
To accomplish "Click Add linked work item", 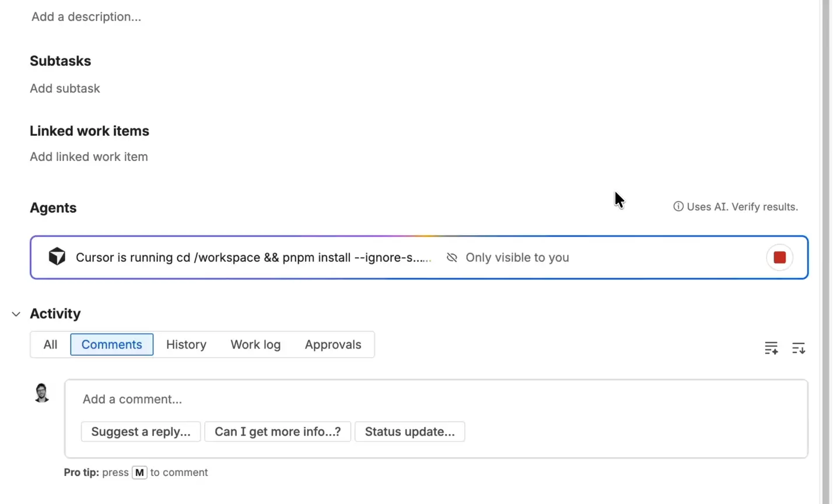I will (89, 156).
